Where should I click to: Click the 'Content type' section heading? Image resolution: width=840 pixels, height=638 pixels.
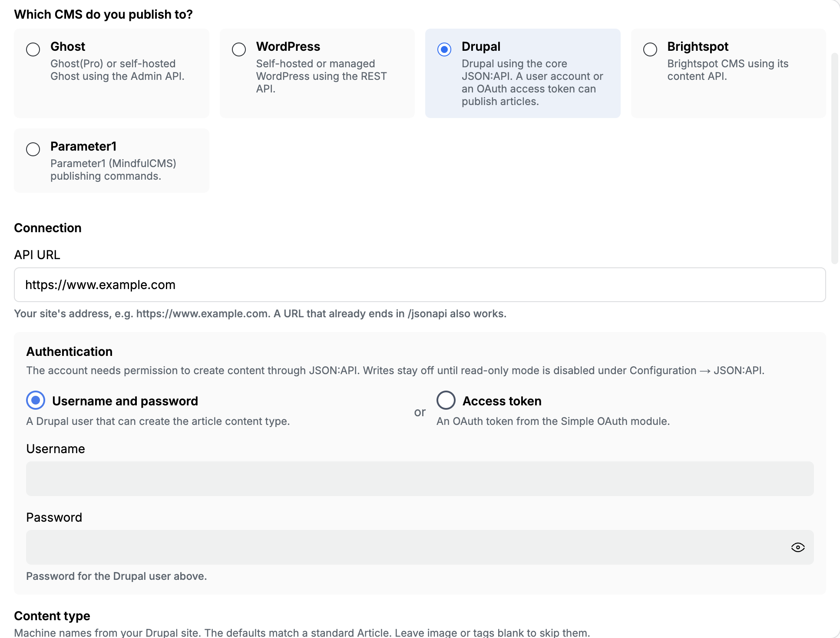pos(52,616)
